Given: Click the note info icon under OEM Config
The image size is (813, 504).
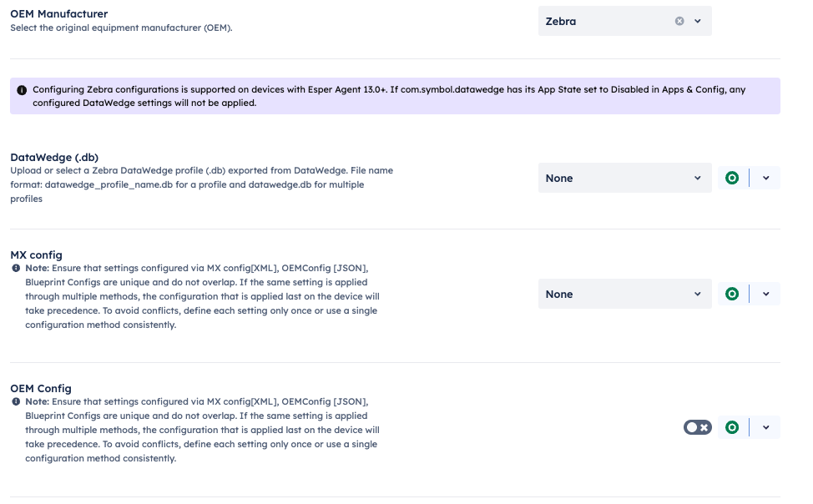Looking at the screenshot, I should coord(16,401).
